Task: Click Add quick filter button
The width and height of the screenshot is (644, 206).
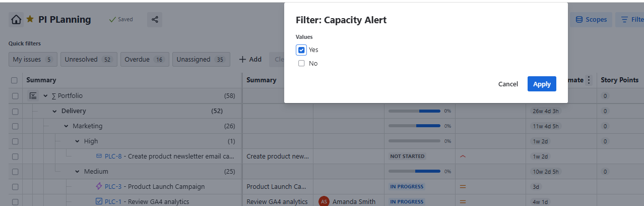Action: (250, 59)
